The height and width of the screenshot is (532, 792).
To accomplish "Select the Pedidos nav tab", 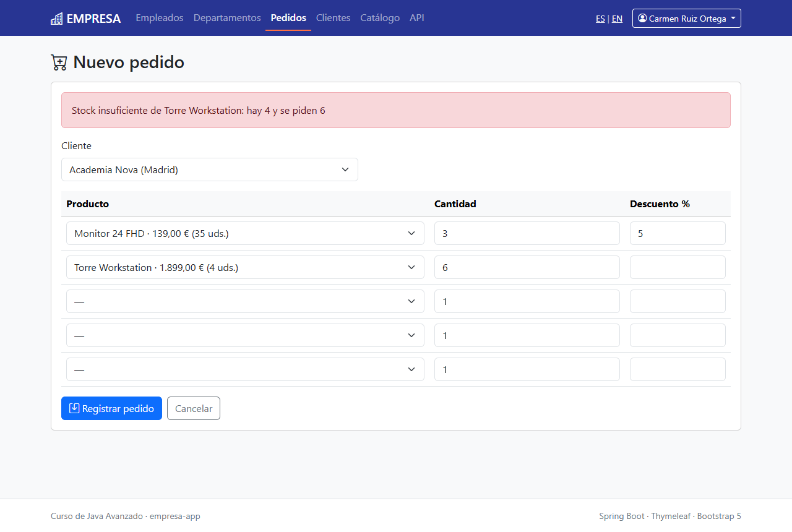I will click(x=288, y=18).
